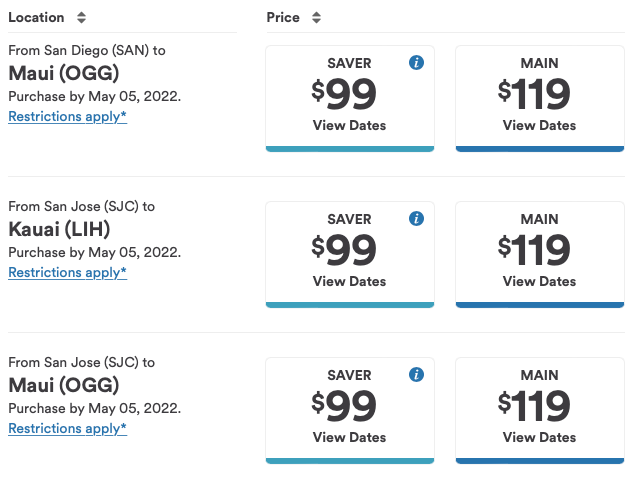Click the Price column header text
632x487 pixels.
pos(284,18)
